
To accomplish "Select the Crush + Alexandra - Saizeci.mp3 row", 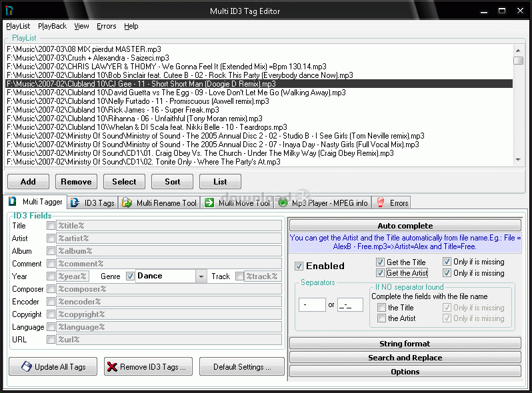I will point(259,58).
